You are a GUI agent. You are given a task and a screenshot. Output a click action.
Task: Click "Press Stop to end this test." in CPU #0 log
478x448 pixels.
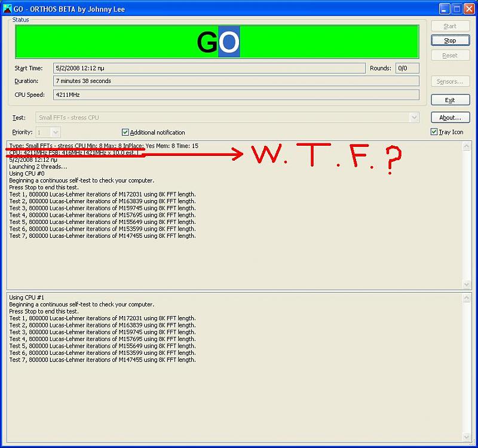pos(44,188)
